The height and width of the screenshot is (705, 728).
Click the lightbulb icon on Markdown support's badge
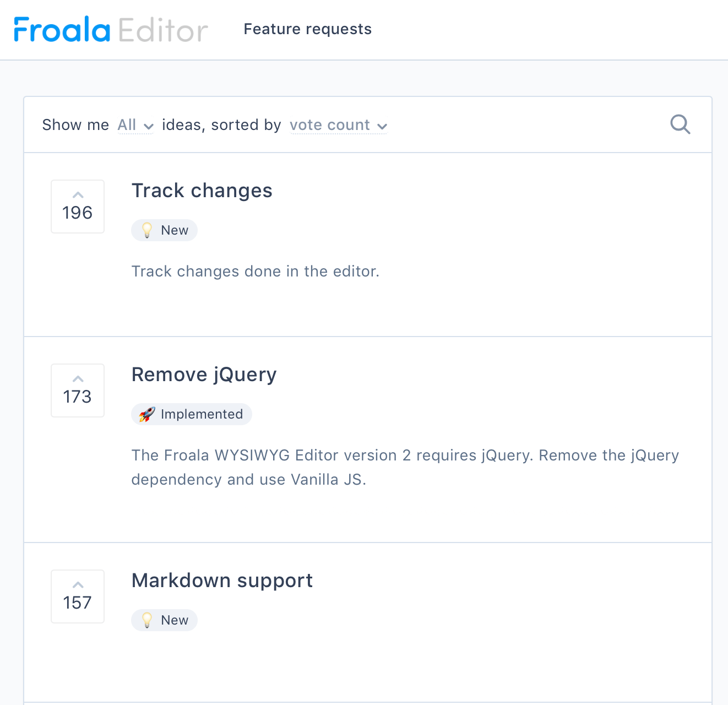148,620
